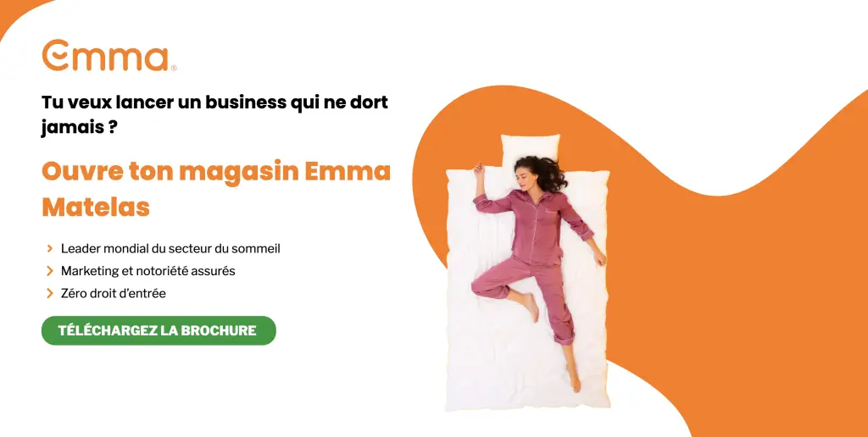Viewport: 868px width, 437px height.
Task: Click the orange Emma logo
Action: point(105,55)
